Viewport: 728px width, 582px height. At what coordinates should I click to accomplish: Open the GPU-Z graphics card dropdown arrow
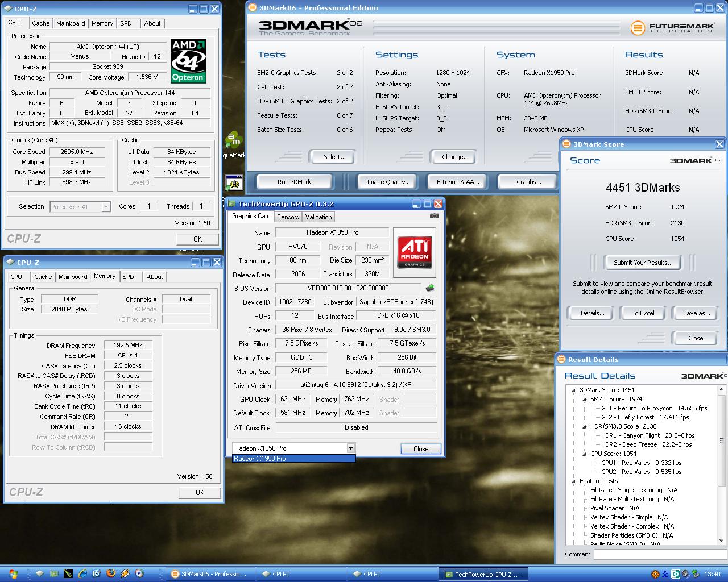[x=350, y=448]
